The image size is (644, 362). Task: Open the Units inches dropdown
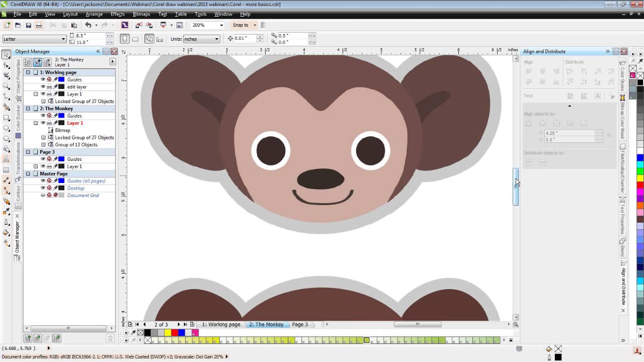[x=217, y=39]
